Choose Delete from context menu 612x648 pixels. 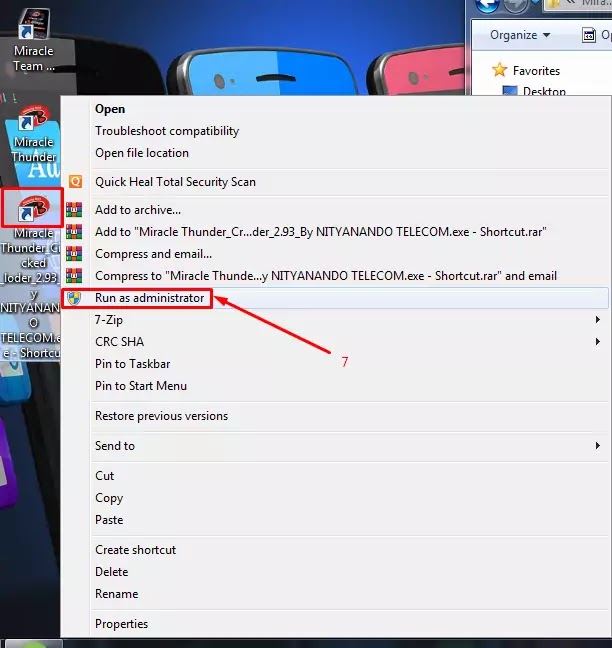[112, 572]
